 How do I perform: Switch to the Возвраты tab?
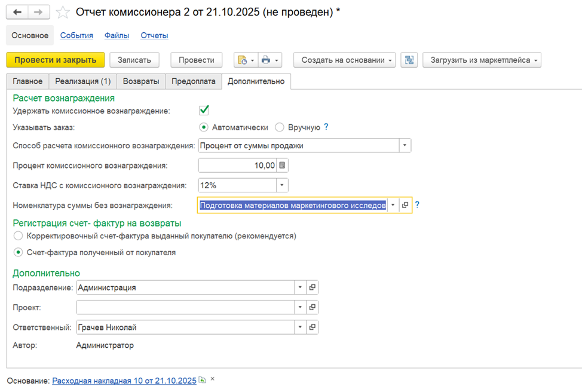tap(141, 81)
